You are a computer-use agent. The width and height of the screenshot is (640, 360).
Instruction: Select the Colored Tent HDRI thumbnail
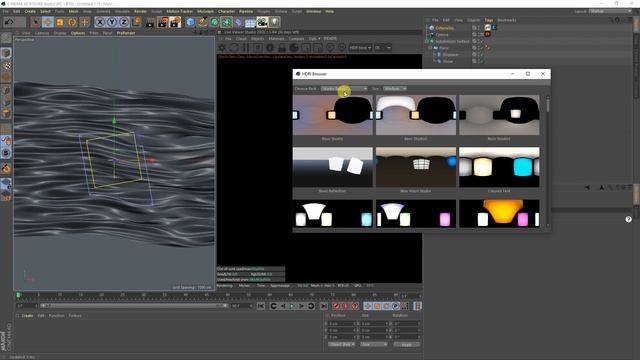[499, 167]
